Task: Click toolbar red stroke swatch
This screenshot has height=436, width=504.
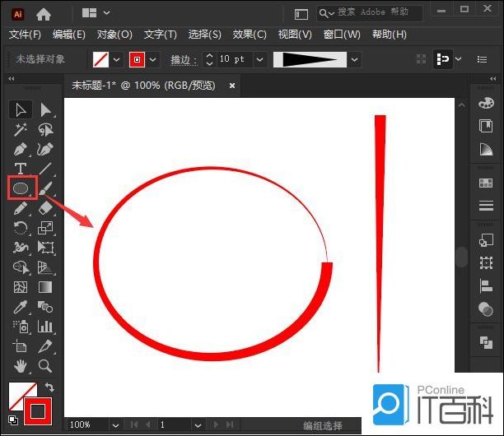Action: click(38, 411)
